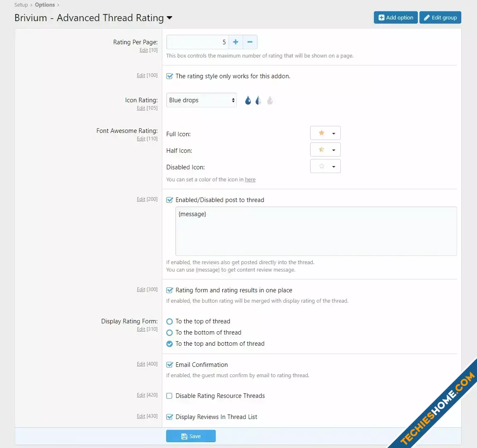This screenshot has width=477, height=448.
Task: Click the 'Full Icon:' label
Action: (x=178, y=134)
